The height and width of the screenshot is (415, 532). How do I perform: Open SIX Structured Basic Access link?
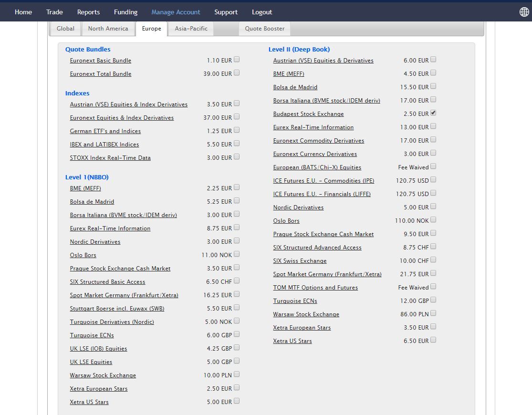pos(107,281)
